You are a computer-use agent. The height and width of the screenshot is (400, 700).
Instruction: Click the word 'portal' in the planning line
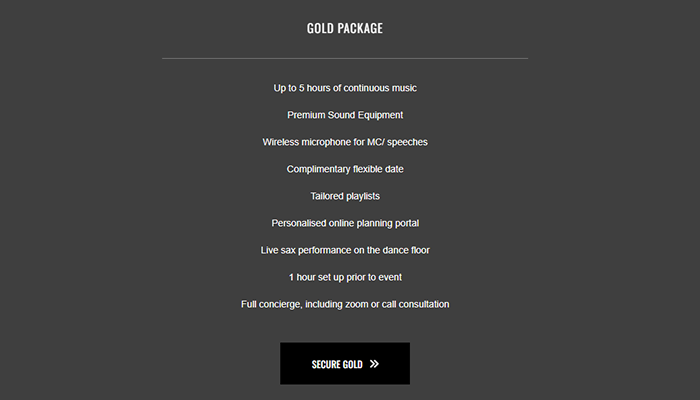(406, 224)
